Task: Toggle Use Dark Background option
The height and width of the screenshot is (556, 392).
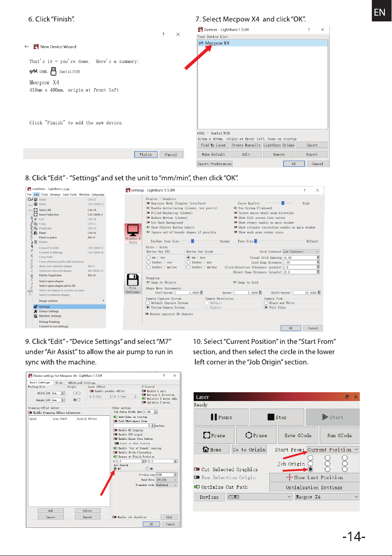Action: 148,223
